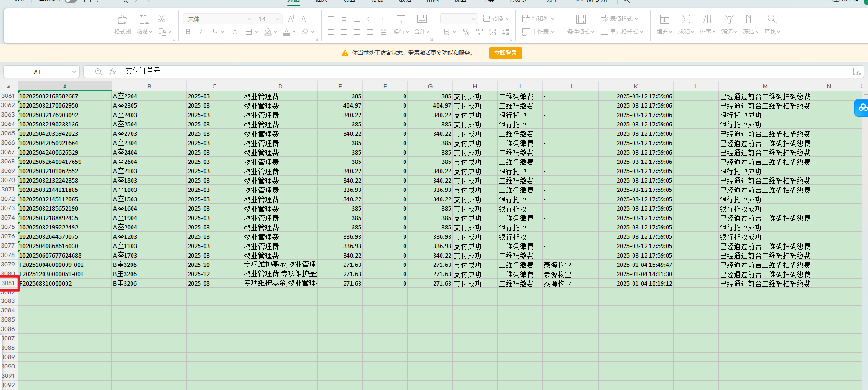Align text left horizontally

click(331, 32)
